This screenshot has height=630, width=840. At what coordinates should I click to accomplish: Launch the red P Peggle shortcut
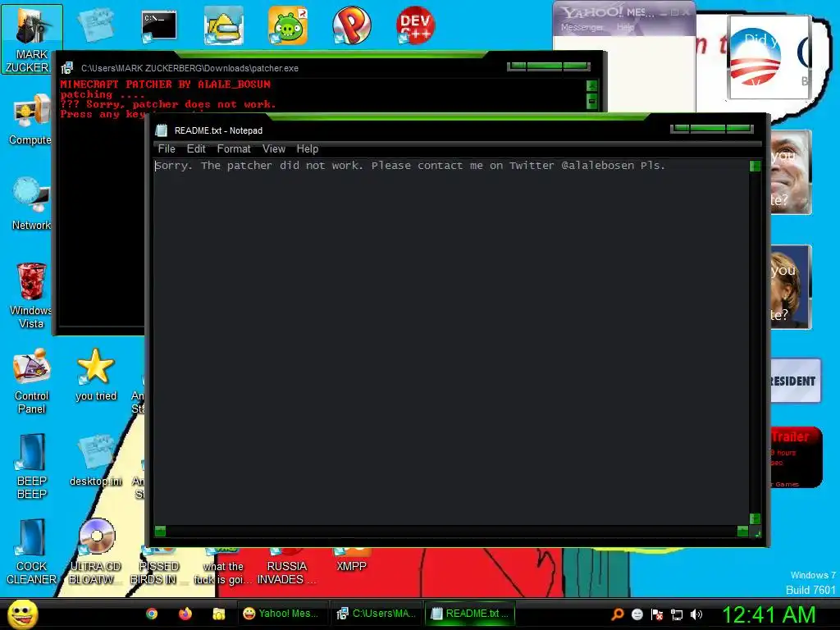point(351,25)
